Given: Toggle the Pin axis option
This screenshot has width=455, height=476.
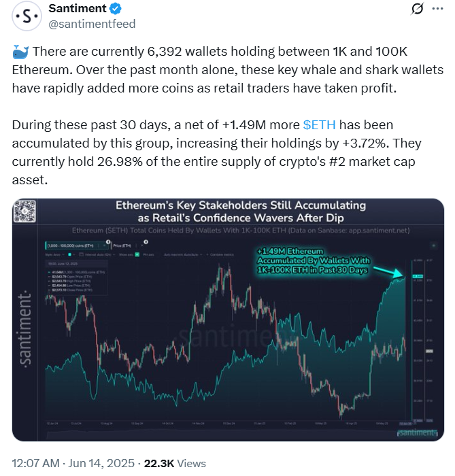Looking at the screenshot, I should point(148,255).
